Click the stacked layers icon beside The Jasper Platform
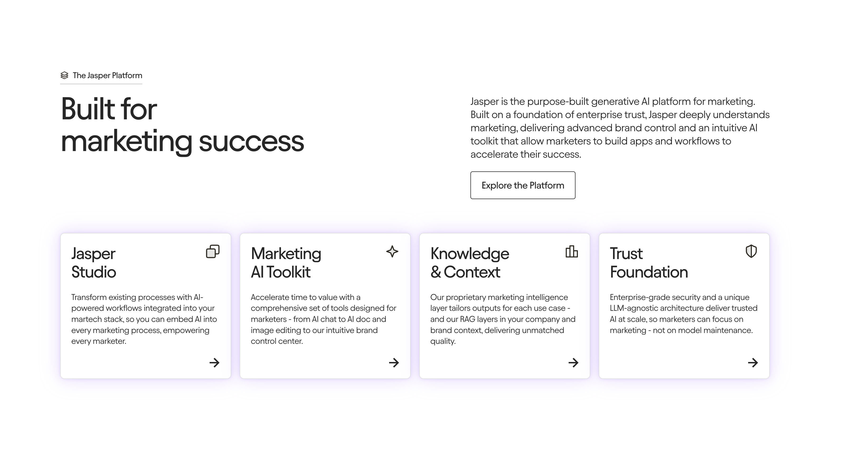The image size is (868, 469). pyautogui.click(x=64, y=75)
